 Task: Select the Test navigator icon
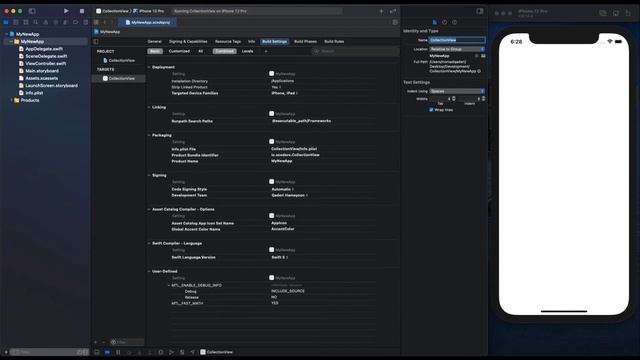pyautogui.click(x=56, y=22)
